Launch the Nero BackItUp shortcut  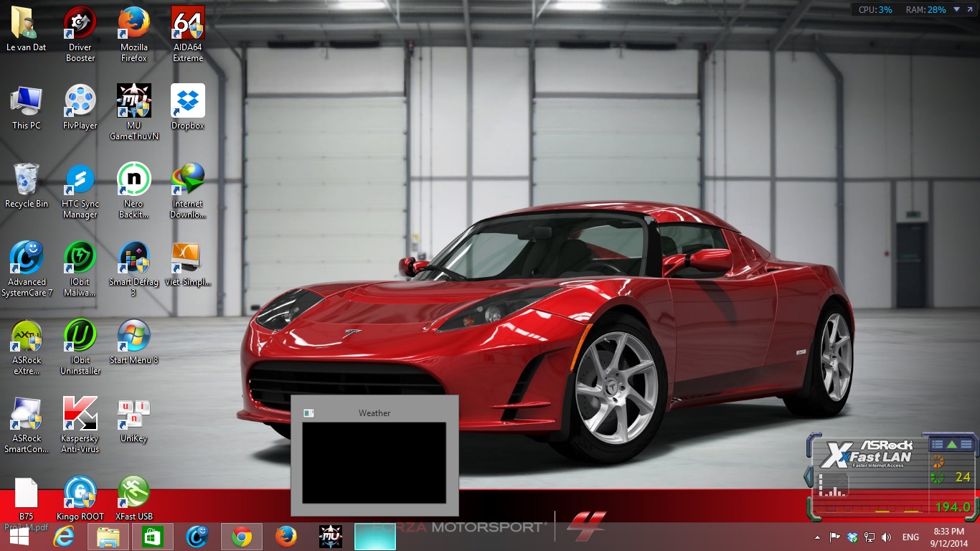(134, 191)
